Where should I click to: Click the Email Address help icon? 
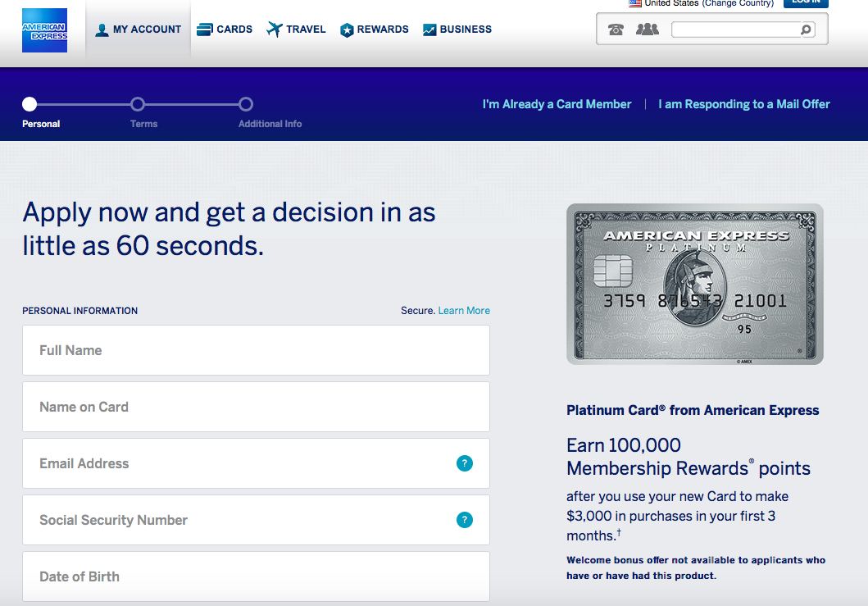point(465,463)
